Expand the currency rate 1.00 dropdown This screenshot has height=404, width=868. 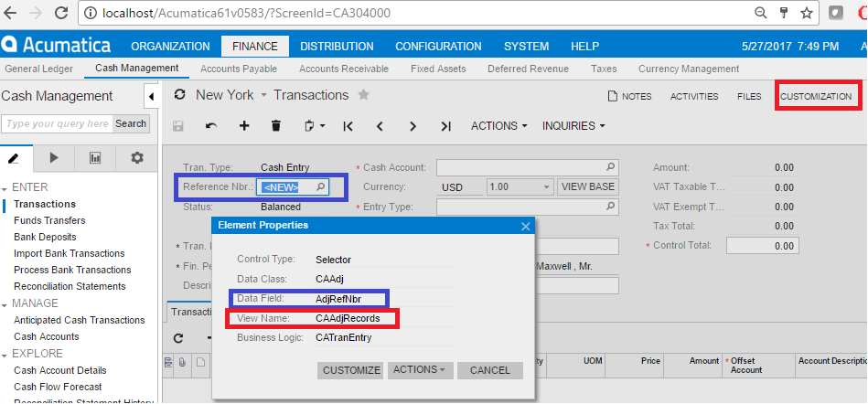(546, 187)
